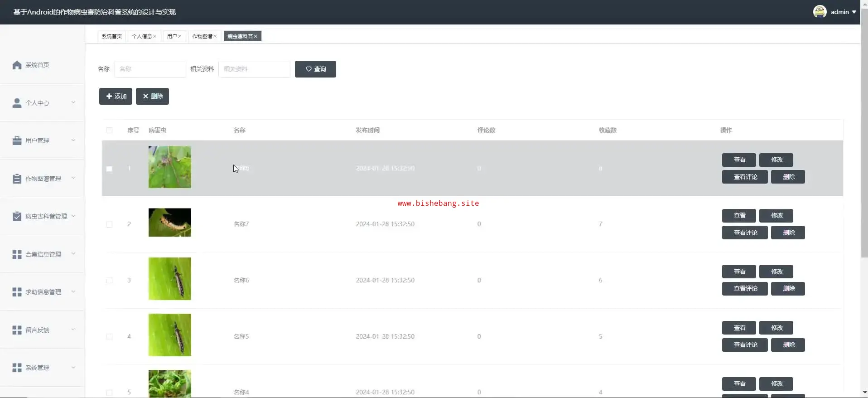The image size is (868, 398).
Task: Open the pest thumbnail in row 1
Action: pos(170,167)
